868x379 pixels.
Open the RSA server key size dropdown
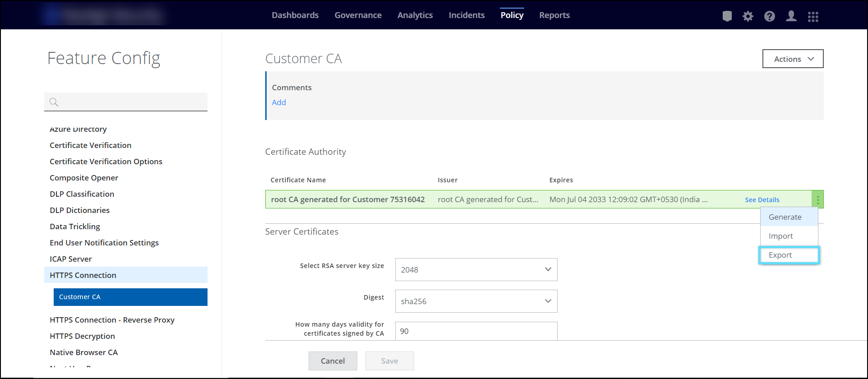coord(476,270)
